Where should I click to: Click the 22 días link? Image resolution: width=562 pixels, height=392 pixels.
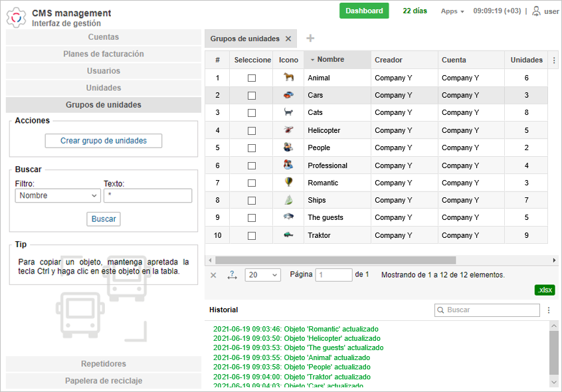(415, 11)
